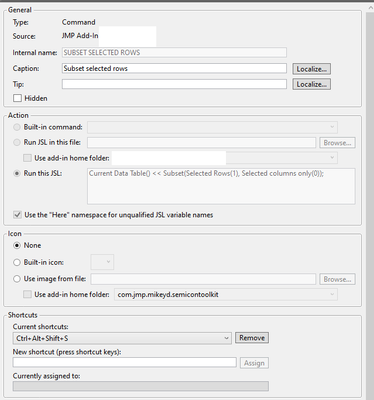Select the Built-in command radio button
Viewport: 374px width, 400px height.
[x=17, y=127]
